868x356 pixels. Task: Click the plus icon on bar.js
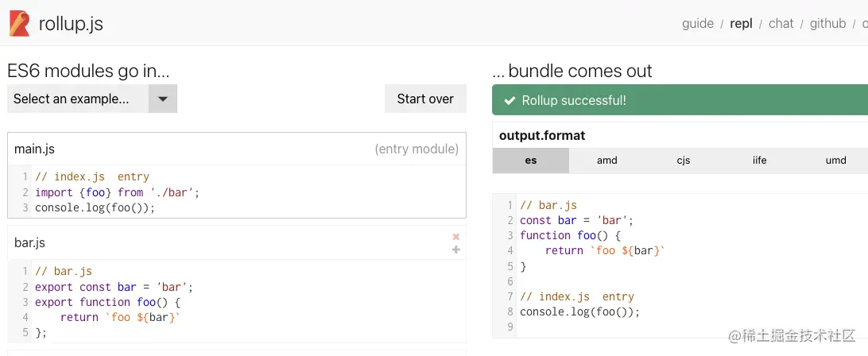(456, 250)
